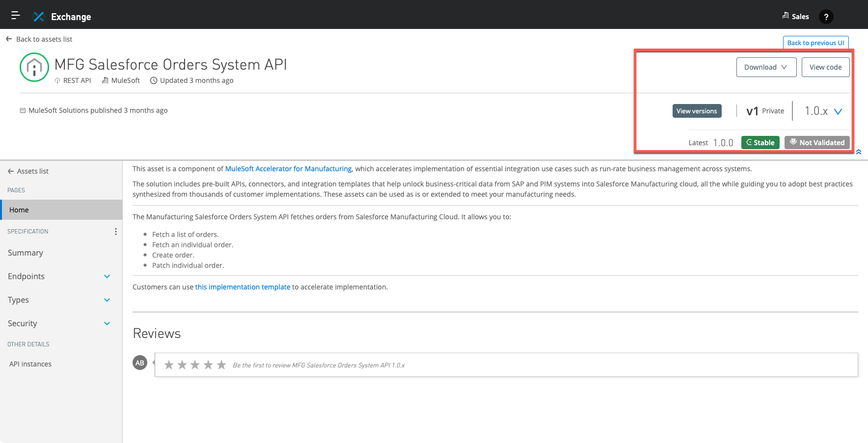This screenshot has width=868, height=443.
Task: Click the left arrow by Assets list
Action: tap(11, 171)
